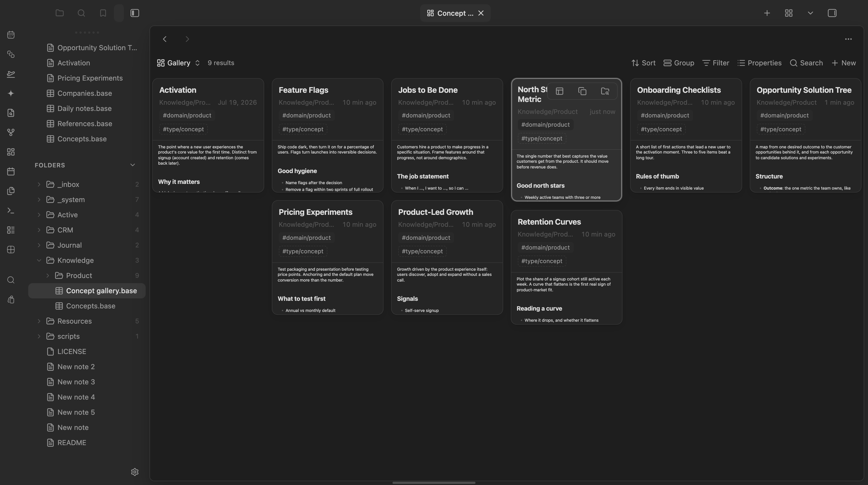Close the Concept tab
This screenshot has width=868, height=485.
click(481, 13)
